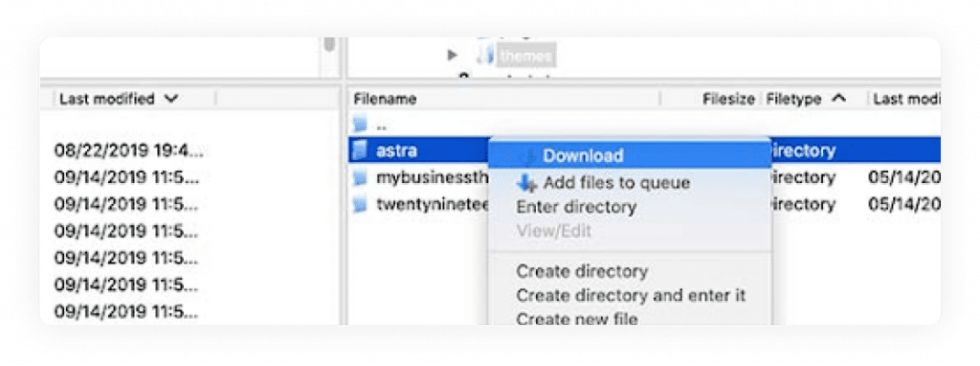Click remote pane Last modified column header
Viewport: 980px width, 366px height.
click(x=906, y=99)
